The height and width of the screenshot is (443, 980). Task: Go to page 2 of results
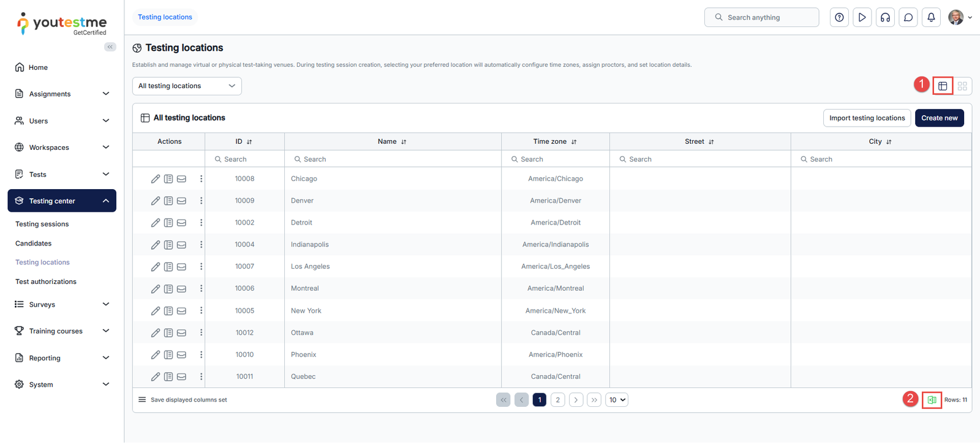(x=557, y=400)
